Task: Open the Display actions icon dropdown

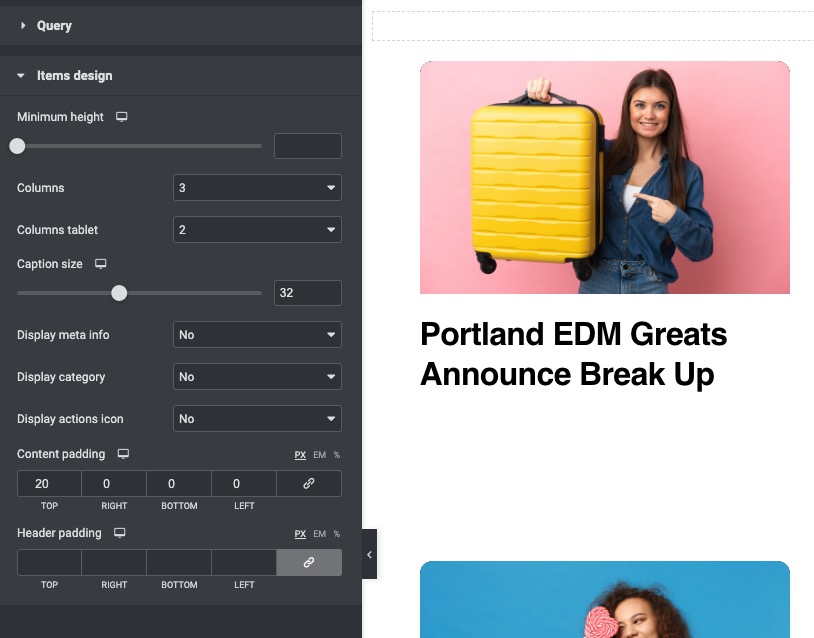Action: [x=257, y=418]
